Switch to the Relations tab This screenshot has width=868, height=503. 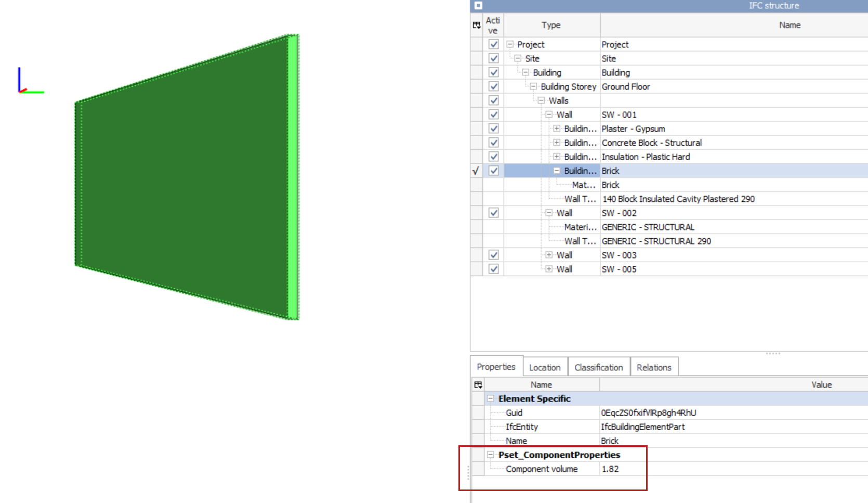coord(654,367)
